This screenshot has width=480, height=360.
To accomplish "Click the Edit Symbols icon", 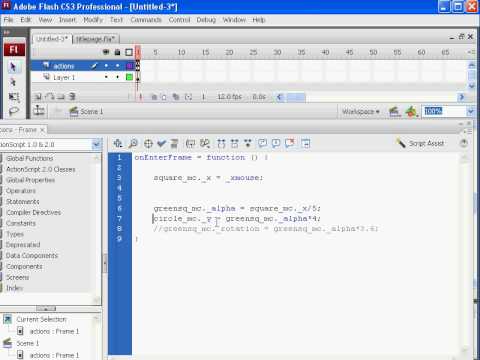I will [x=411, y=111].
